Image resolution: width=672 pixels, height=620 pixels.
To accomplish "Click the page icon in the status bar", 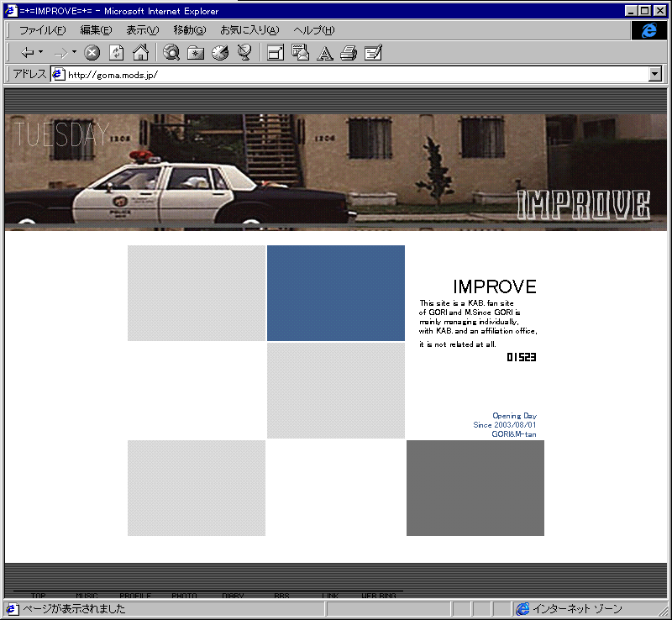I will (12, 609).
